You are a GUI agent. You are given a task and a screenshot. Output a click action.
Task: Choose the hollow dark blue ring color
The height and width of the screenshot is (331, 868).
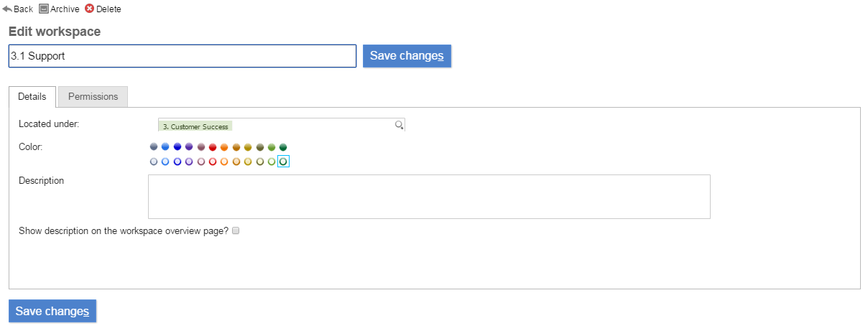click(177, 162)
